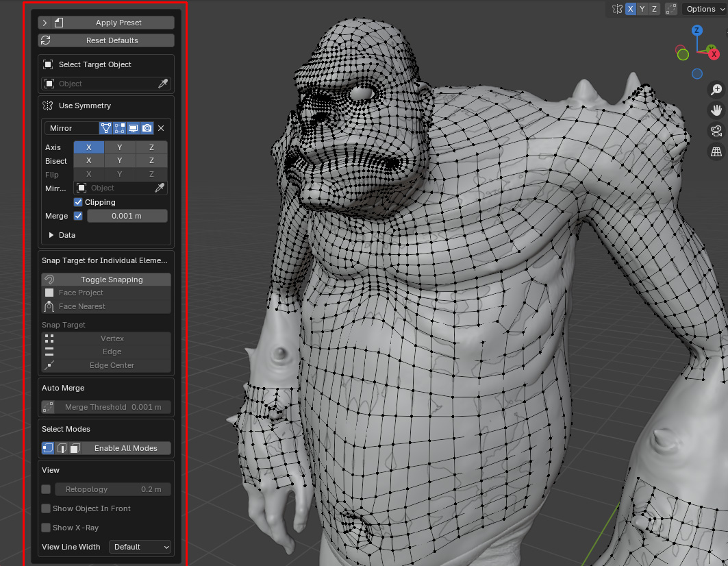Toggle Bisect Y
The image size is (728, 566).
point(120,160)
